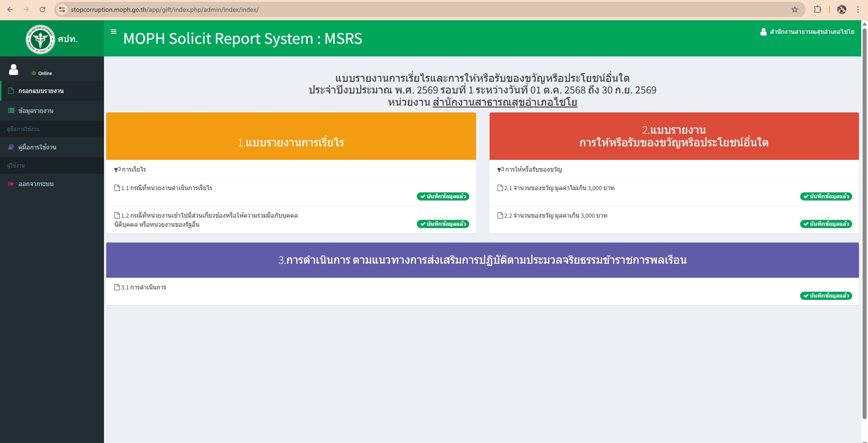Screen dimensions: 868x443
Task: Open the browser extensions puzzle icon
Action: tap(817, 9)
